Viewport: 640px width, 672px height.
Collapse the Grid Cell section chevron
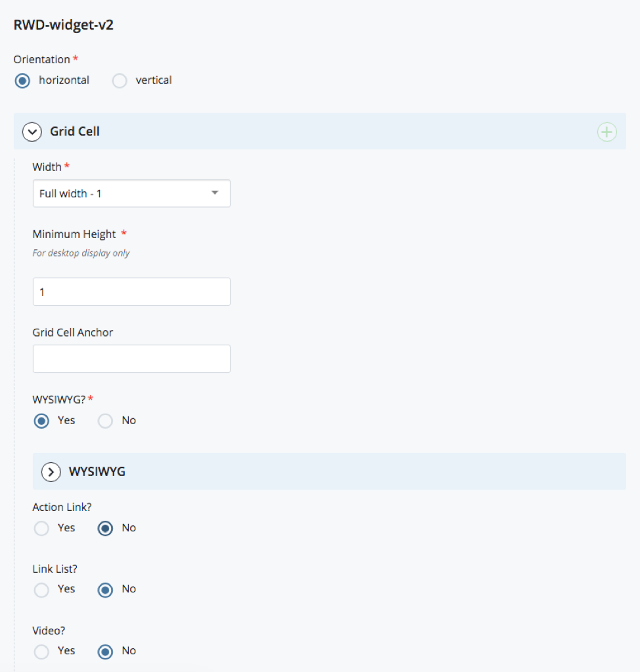coord(32,132)
